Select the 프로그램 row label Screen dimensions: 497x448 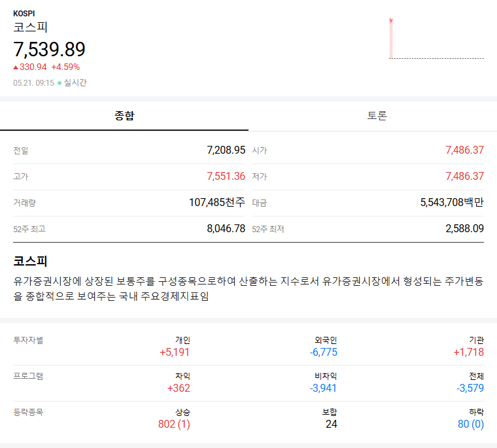[28, 376]
